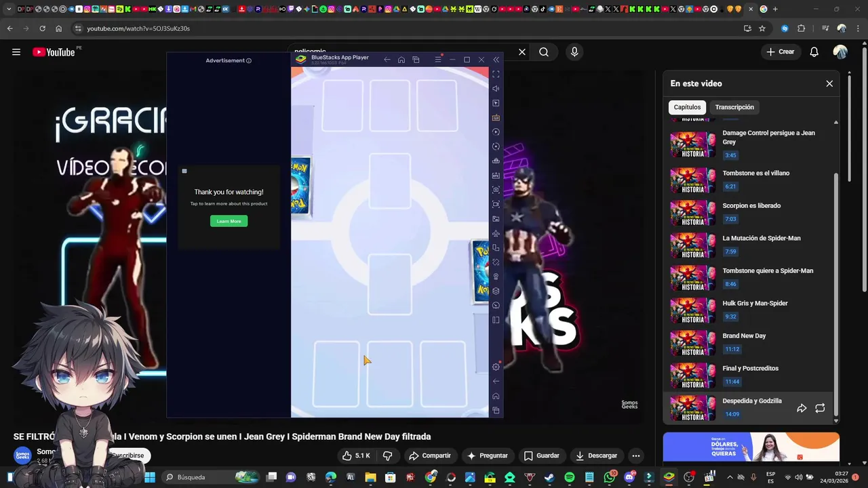Open Discord from the taskbar
The height and width of the screenshot is (488, 868).
(630, 477)
